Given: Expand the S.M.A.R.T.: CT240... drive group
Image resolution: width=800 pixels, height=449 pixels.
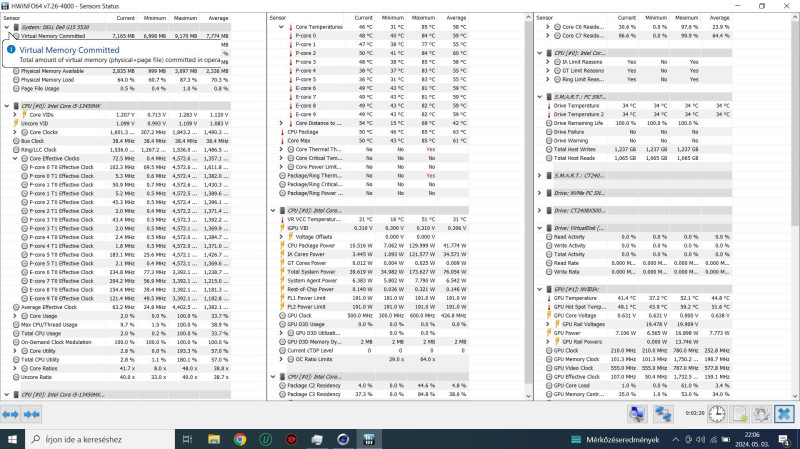Looking at the screenshot, I should point(540,176).
